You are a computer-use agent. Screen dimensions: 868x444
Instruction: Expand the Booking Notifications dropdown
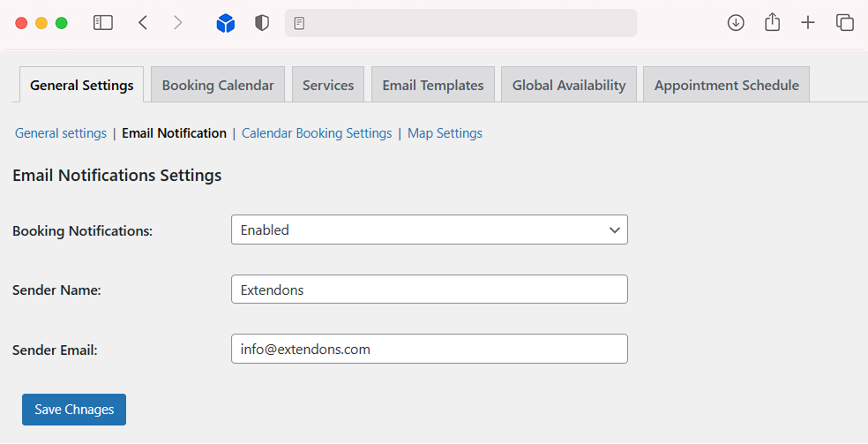coord(429,230)
